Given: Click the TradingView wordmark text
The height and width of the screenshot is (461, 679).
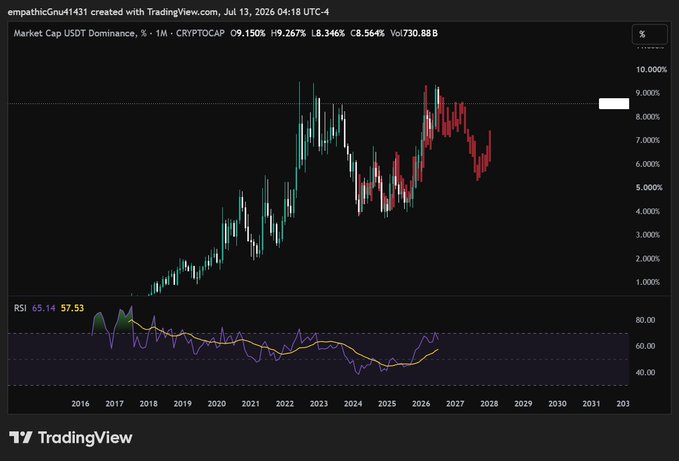Looking at the screenshot, I should click(x=85, y=438).
